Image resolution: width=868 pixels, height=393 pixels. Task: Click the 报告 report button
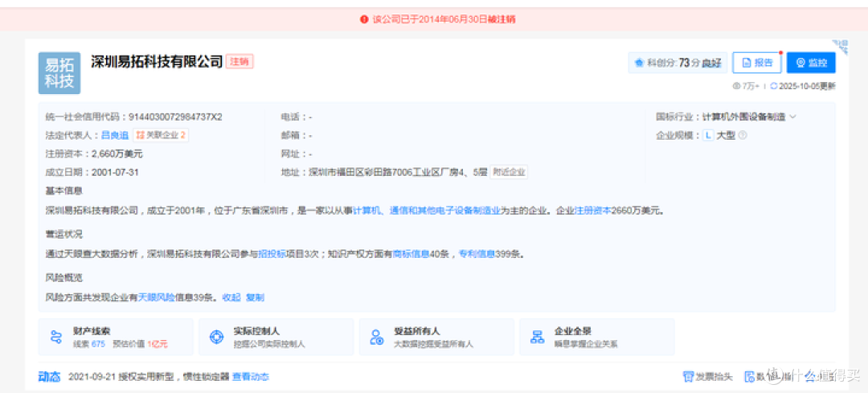coord(757,63)
